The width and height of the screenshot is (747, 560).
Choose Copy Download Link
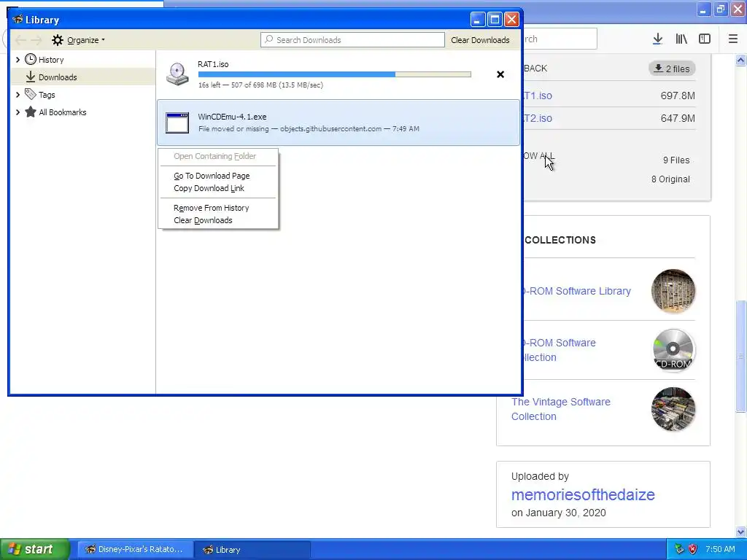click(x=218, y=188)
